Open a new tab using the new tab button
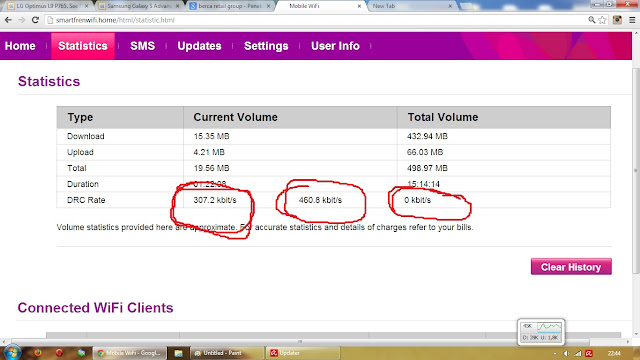Image resolution: width=640 pixels, height=360 pixels. [467, 6]
